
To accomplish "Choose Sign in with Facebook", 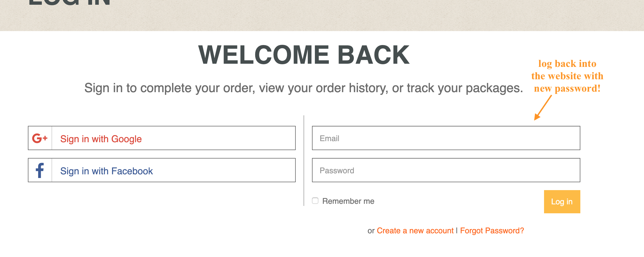I will pos(162,170).
